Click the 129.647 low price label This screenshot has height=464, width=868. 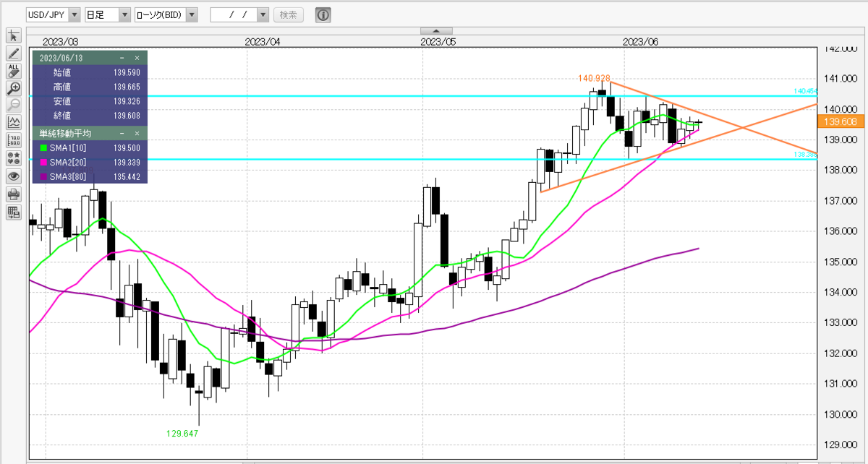pyautogui.click(x=182, y=434)
